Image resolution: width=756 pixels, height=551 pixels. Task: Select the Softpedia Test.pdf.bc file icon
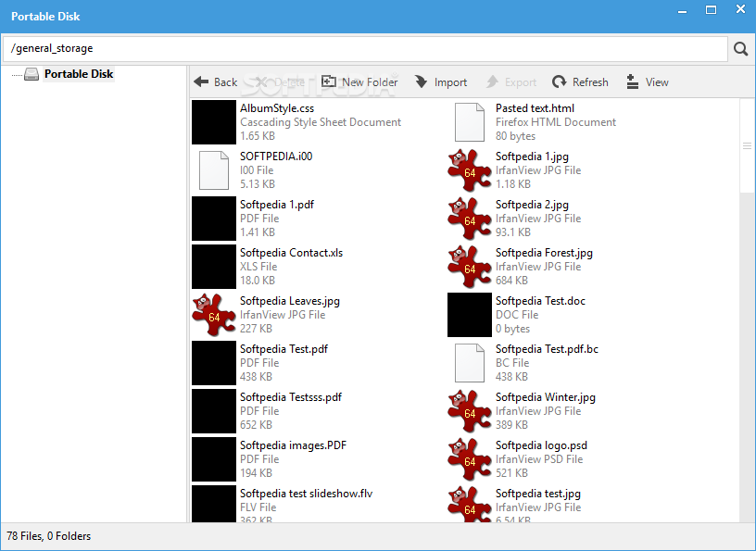coord(469,363)
